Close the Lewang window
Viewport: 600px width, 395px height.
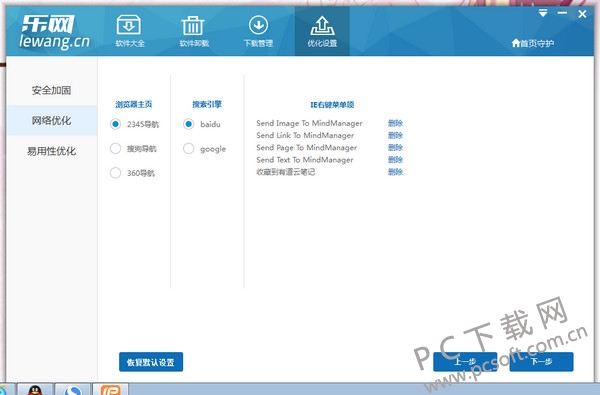pos(582,14)
